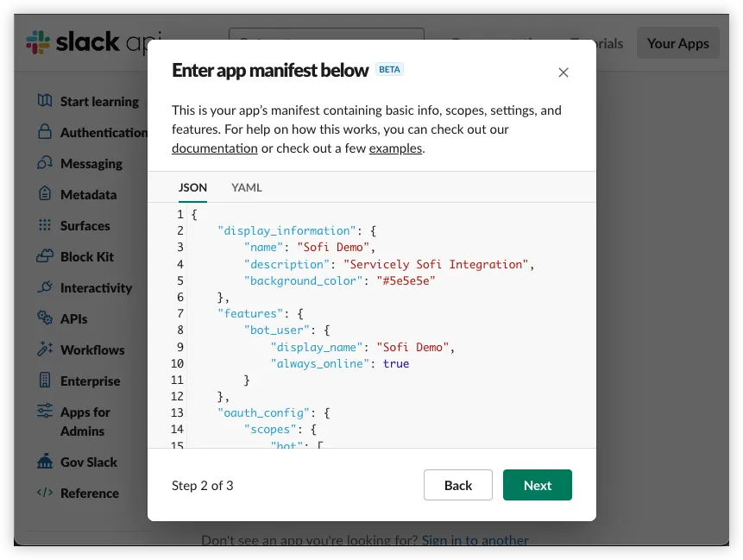Viewport: 743px width, 560px height.
Task: Click the Surfaces grid icon
Action: 45,224
